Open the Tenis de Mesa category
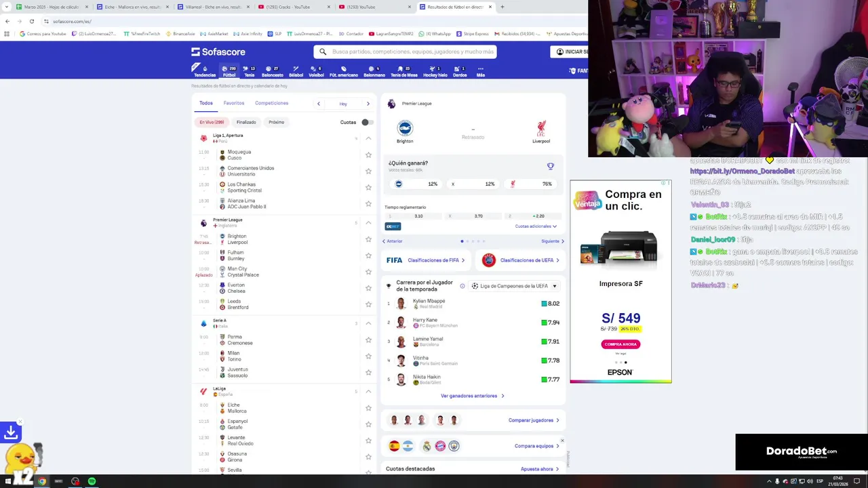The height and width of the screenshot is (488, 868). point(403,71)
